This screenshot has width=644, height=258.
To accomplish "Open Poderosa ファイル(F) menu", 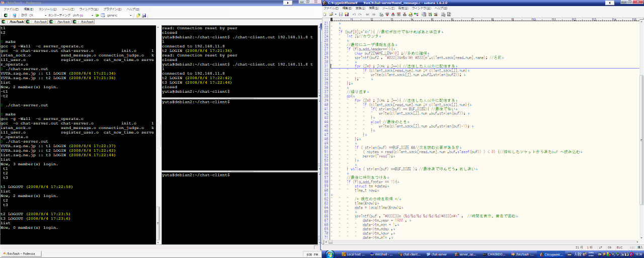I will (x=11, y=9).
